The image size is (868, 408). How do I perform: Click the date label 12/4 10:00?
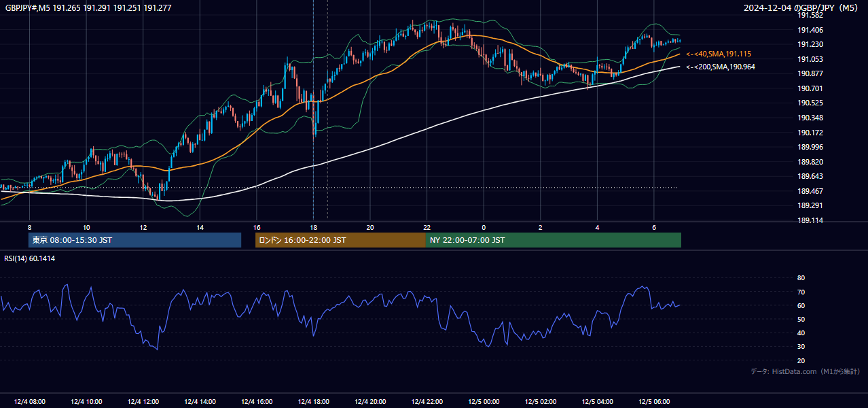86,402
